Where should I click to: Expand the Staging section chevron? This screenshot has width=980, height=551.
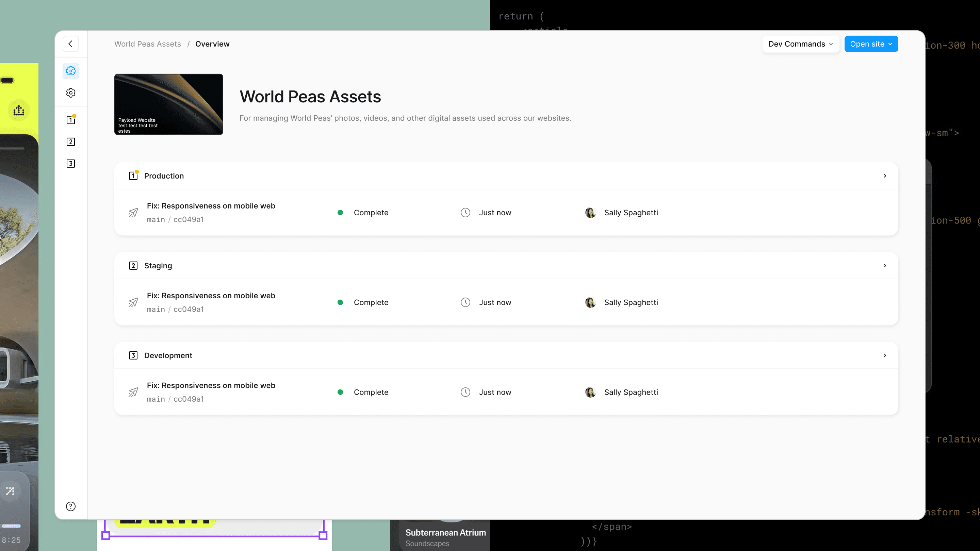coord(885,265)
